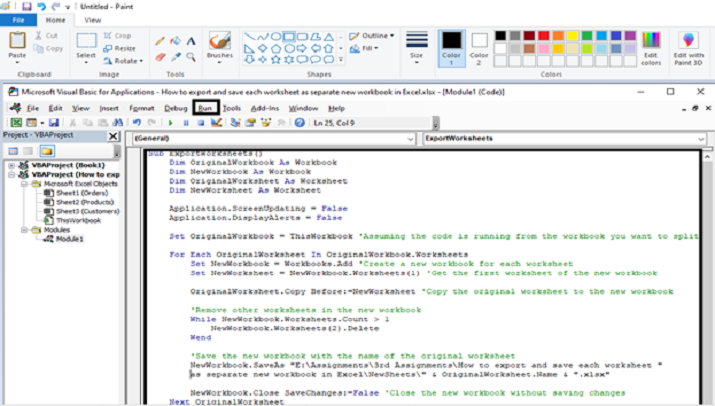
Task: Click the Edit colors button
Action: tap(651, 49)
